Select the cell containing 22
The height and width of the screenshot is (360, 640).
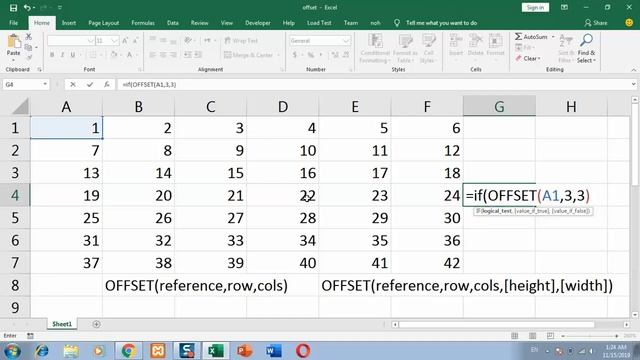(282, 195)
